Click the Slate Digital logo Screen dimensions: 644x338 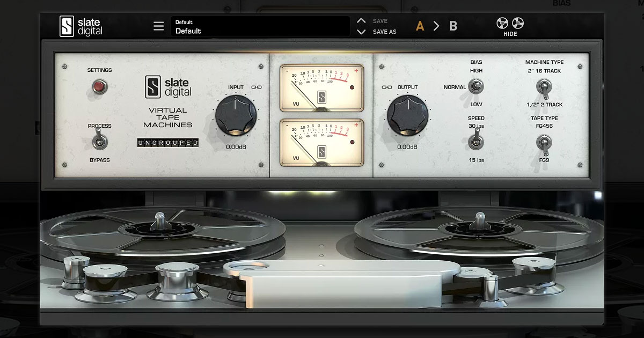(x=78, y=25)
